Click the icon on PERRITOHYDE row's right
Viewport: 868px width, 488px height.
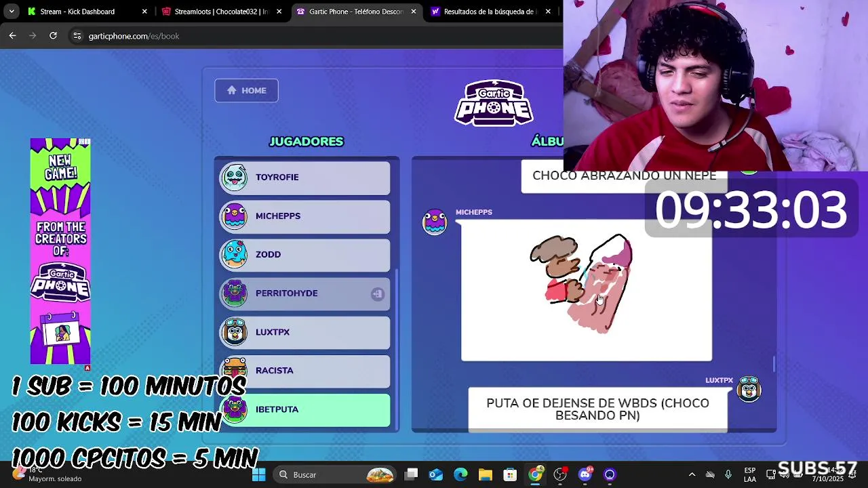378,293
